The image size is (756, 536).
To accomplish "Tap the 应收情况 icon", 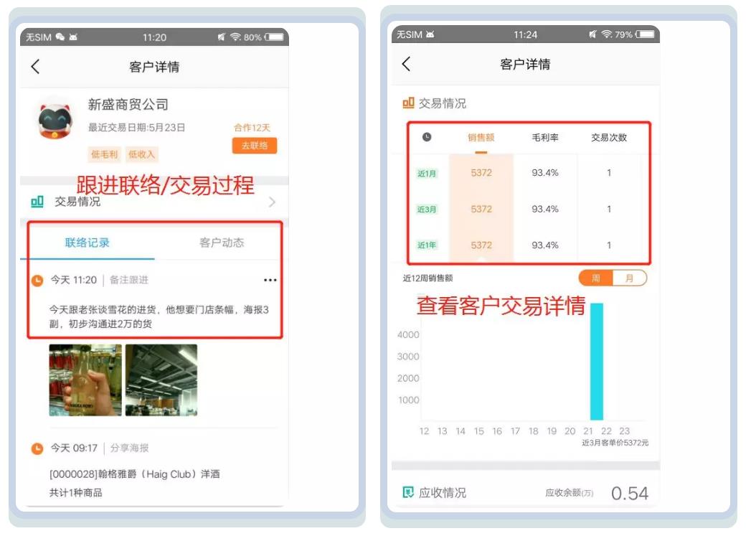I will 408,492.
